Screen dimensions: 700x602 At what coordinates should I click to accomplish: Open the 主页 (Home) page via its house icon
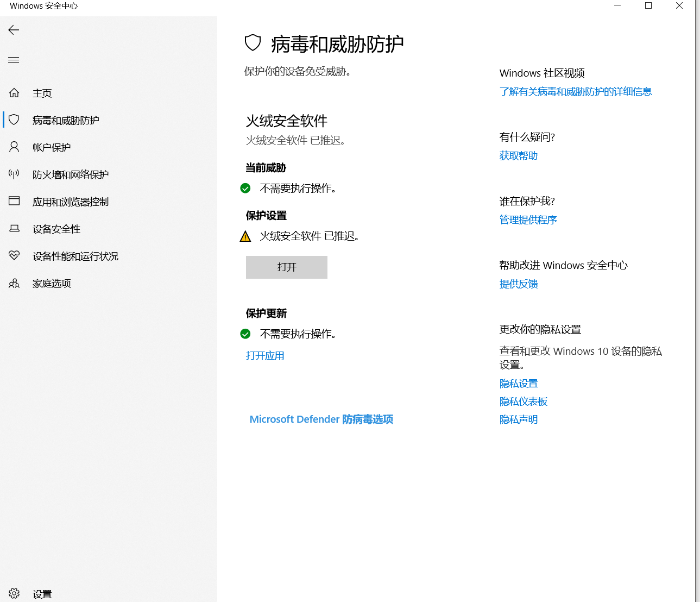tap(14, 92)
